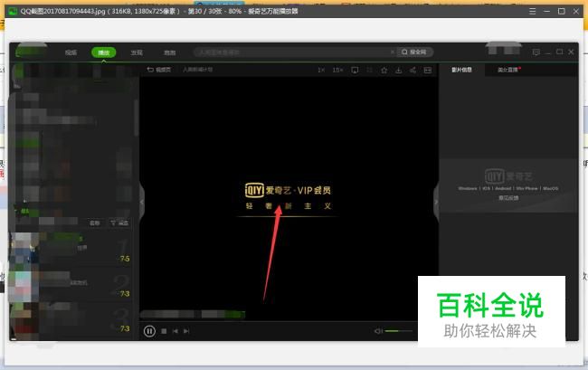Open the rank 3 list item rated 7.3
The height and width of the screenshot is (370, 588).
click(71, 320)
